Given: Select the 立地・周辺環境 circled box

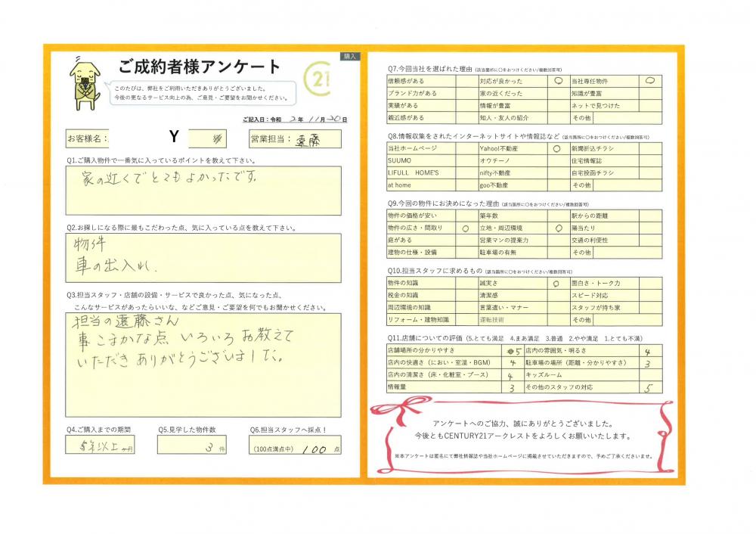Looking at the screenshot, I should 557,228.
